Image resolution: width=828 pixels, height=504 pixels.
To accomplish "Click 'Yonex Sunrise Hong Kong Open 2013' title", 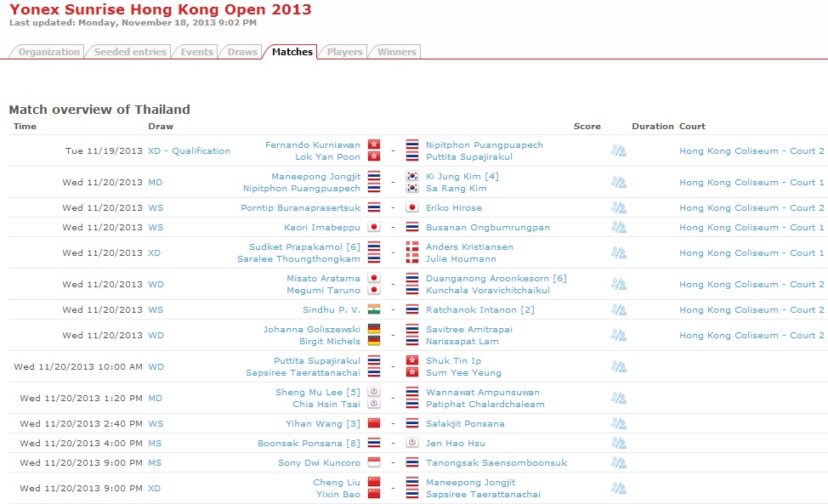I will pyautogui.click(x=160, y=9).
